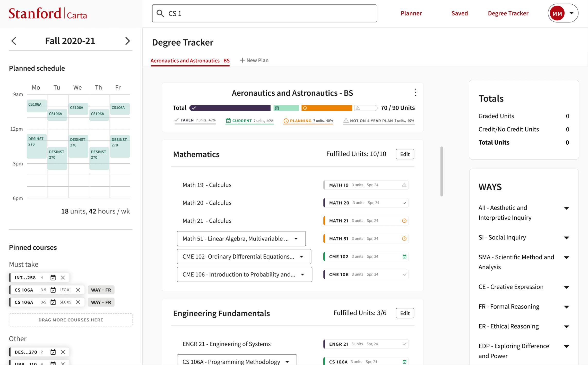Select the Aeronautics and Astronautics - BS tab
The width and height of the screenshot is (588, 365).
190,61
